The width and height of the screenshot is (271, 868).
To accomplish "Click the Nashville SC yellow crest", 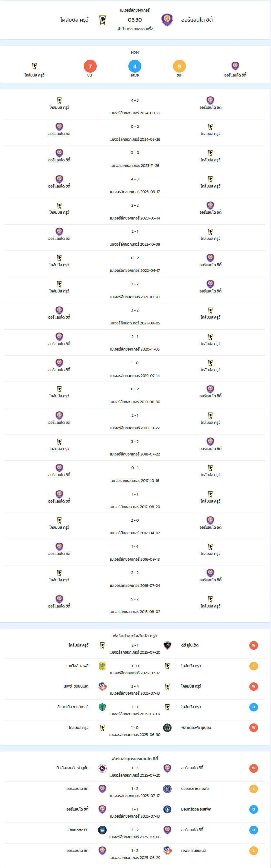I will [x=102, y=666].
